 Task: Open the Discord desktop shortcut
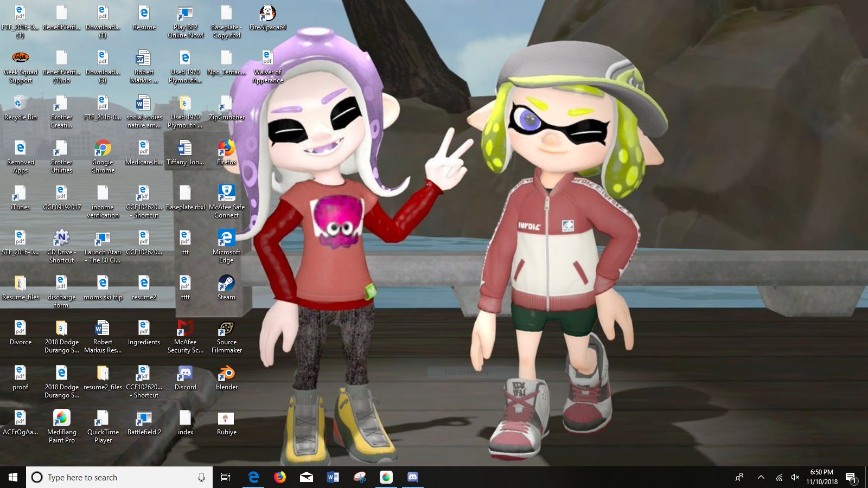(186, 377)
